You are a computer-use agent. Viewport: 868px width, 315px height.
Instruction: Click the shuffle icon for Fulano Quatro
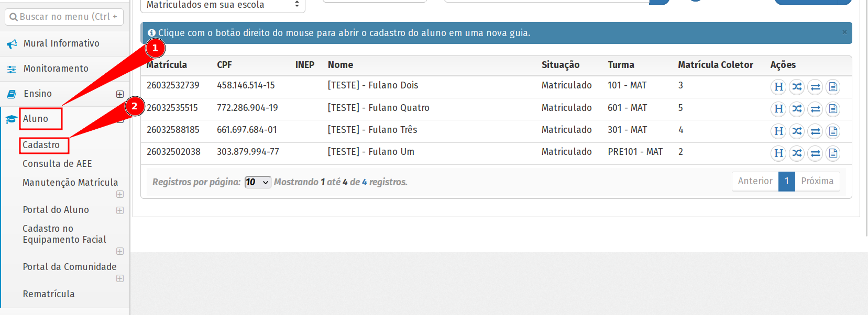tap(797, 109)
